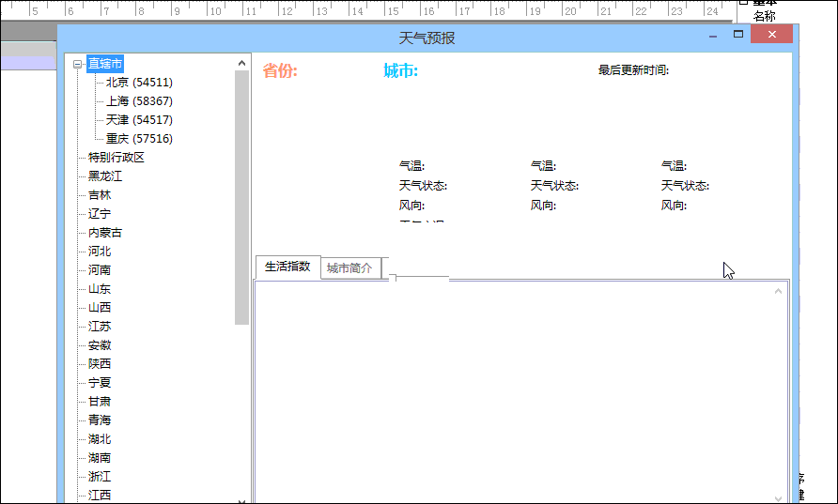Image resolution: width=838 pixels, height=504 pixels.
Task: Click the text box scroll-down arrow
Action: click(778, 498)
